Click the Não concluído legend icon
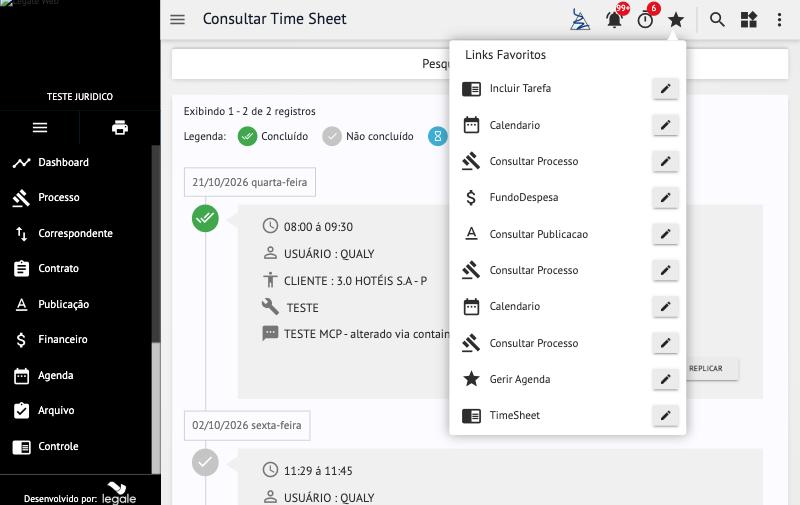This screenshot has height=505, width=800. click(x=332, y=136)
